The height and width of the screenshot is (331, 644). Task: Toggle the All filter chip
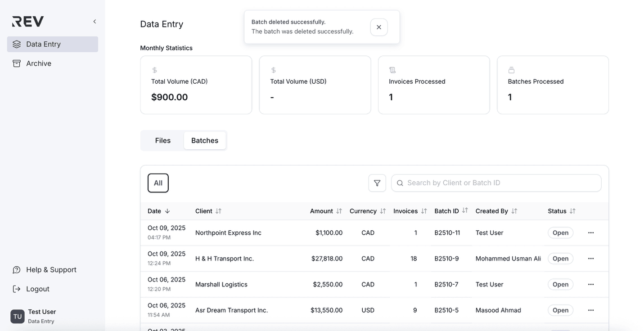158,183
